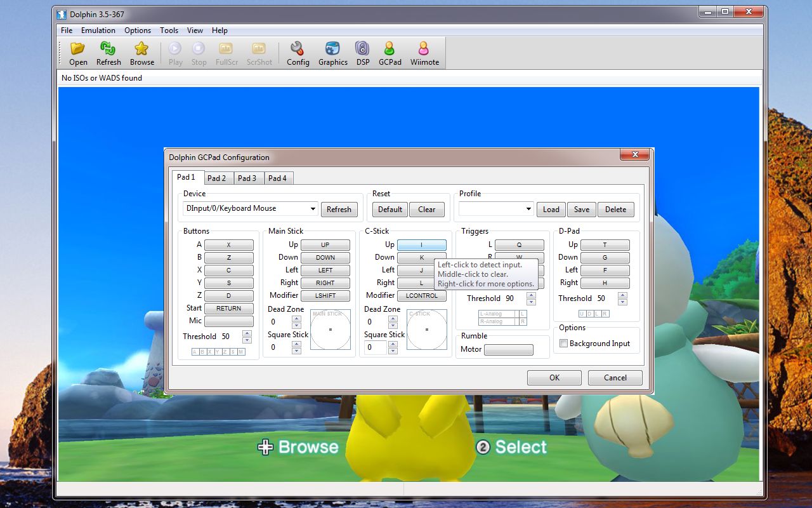Click the Z button mapping D
This screenshot has width=812, height=508.
(x=229, y=296)
